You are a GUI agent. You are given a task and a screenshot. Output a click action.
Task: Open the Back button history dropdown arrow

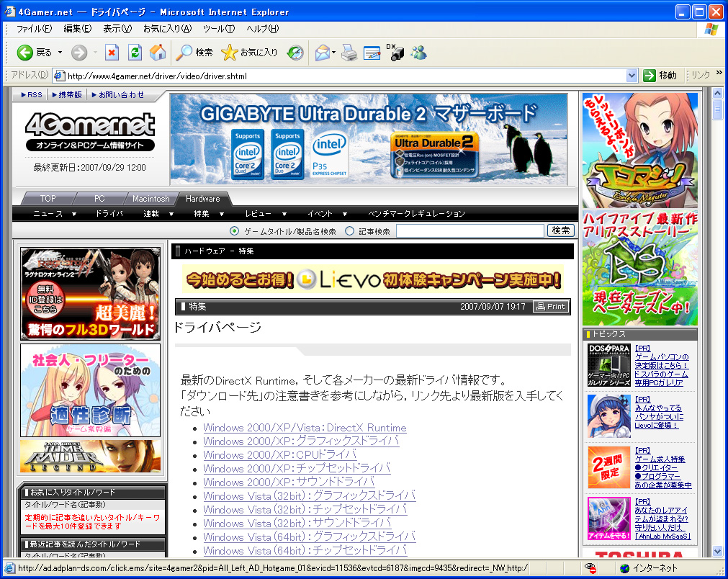tap(60, 53)
